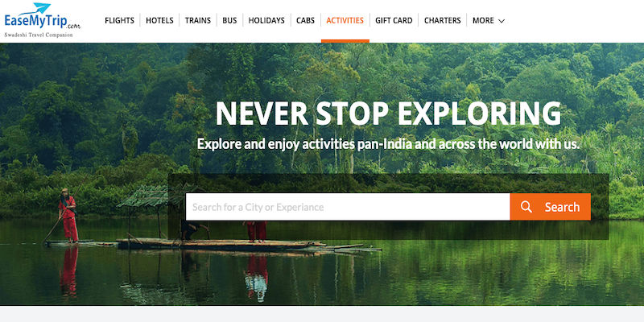Viewport: 644px width, 322px height.
Task: Go to the HOTELS page
Action: [159, 21]
